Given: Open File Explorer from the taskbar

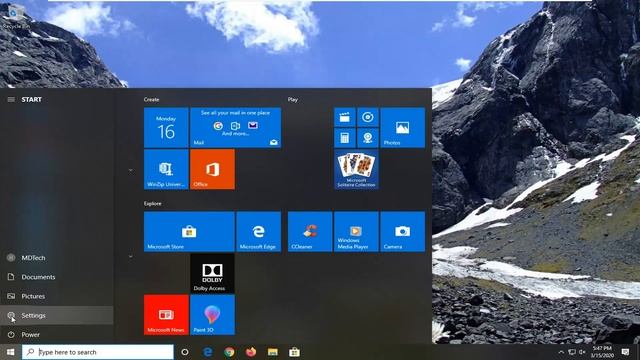Looking at the screenshot, I should click(273, 352).
